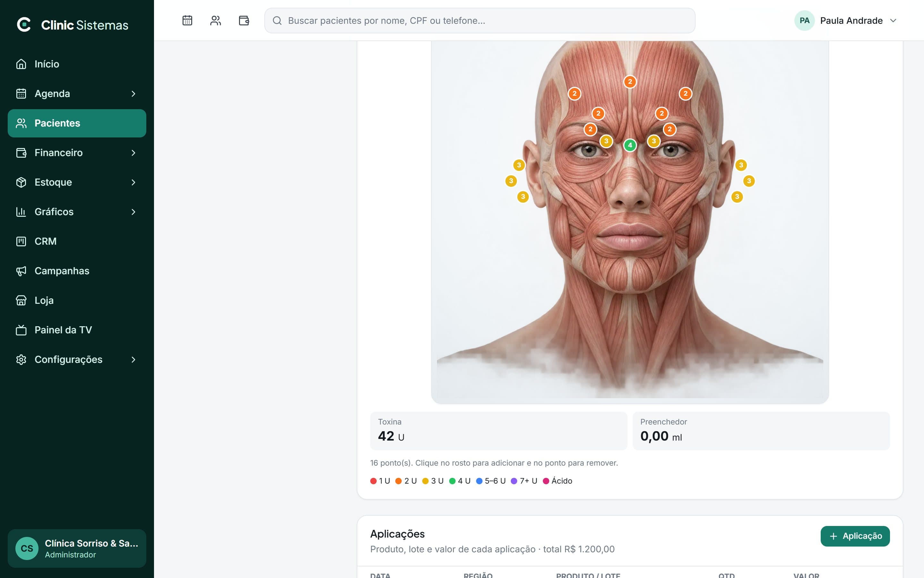The height and width of the screenshot is (578, 924).
Task: Open the Clínica Sorriso & Sa... account card
Action: (77, 548)
